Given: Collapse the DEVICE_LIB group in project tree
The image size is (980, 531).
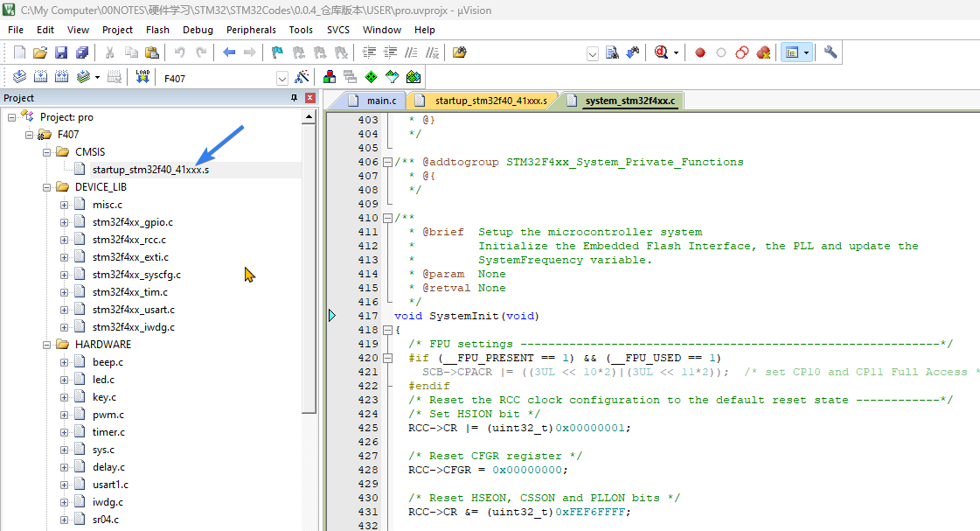Looking at the screenshot, I should (x=46, y=187).
